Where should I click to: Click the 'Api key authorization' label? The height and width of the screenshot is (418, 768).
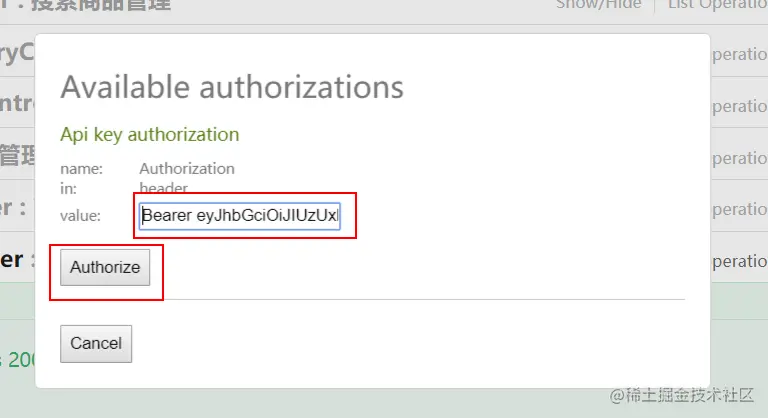click(149, 135)
